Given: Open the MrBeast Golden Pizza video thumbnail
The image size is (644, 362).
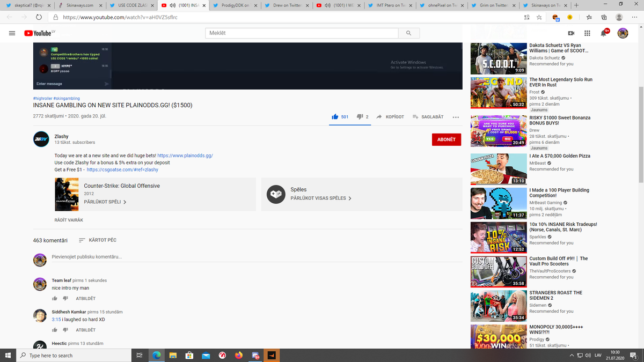Looking at the screenshot, I should (499, 169).
